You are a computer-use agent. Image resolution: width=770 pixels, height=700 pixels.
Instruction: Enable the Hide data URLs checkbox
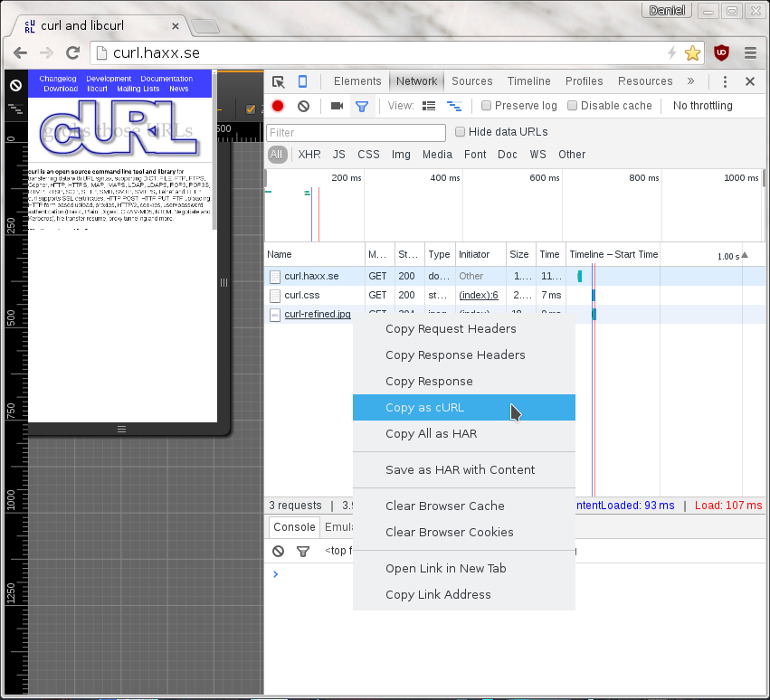pyautogui.click(x=461, y=132)
